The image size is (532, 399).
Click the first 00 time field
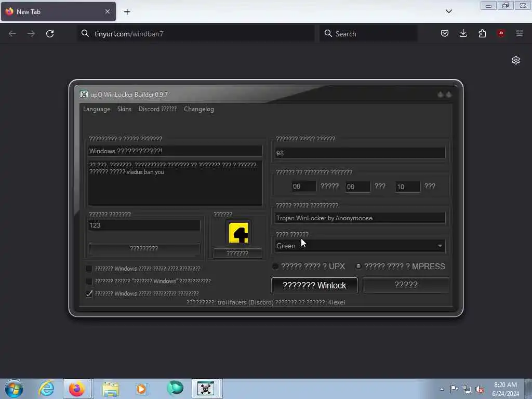point(304,187)
